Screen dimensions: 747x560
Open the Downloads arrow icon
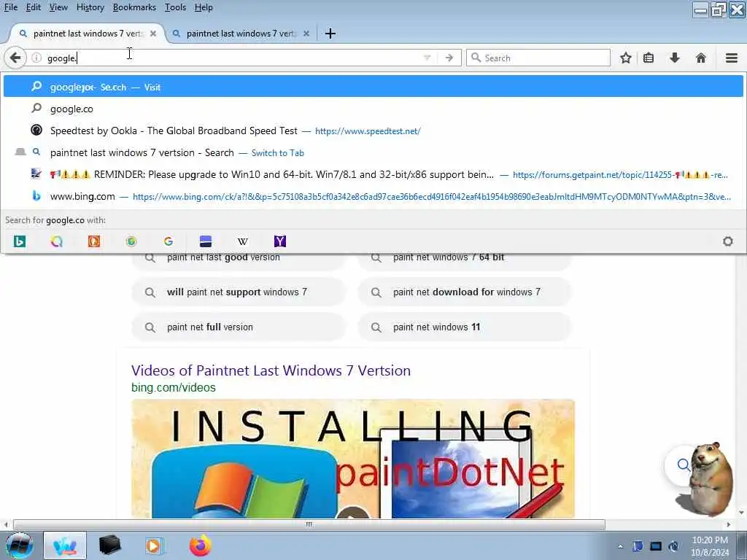pos(675,58)
